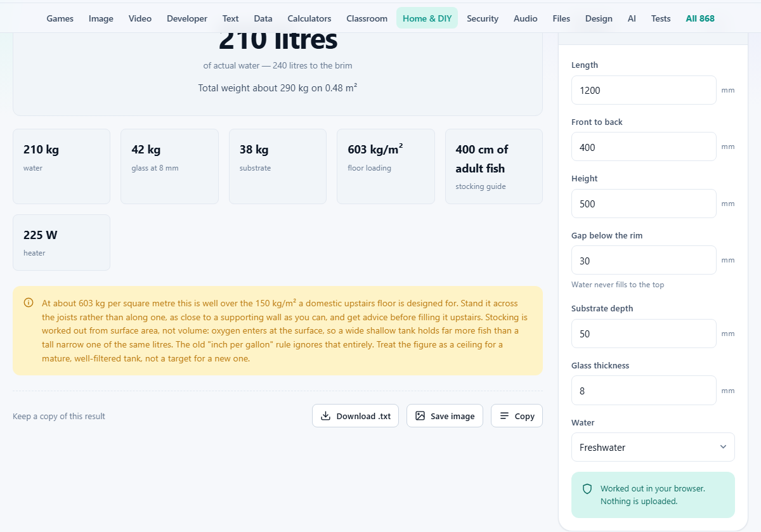Select the Data category

click(x=263, y=18)
